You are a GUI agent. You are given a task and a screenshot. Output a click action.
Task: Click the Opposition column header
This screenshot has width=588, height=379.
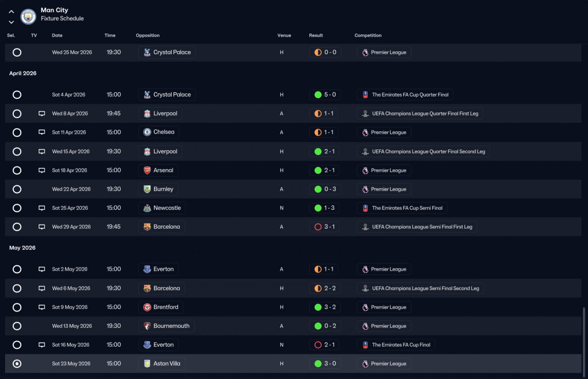tap(148, 35)
